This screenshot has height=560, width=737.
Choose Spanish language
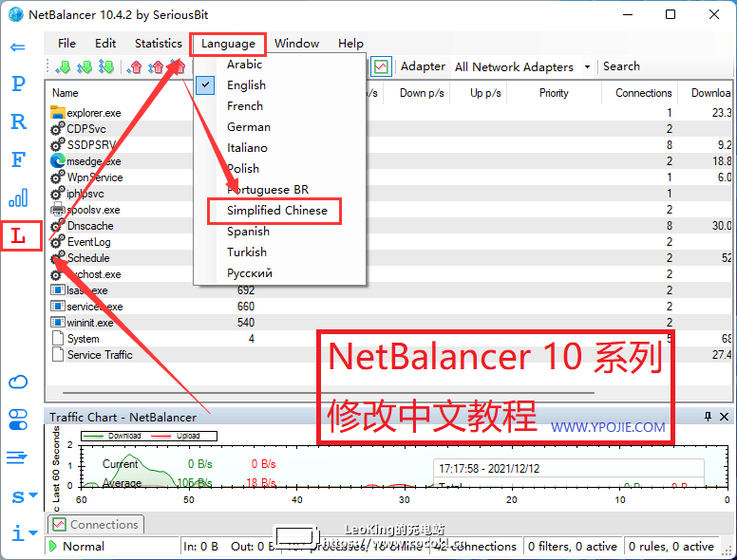pyautogui.click(x=279, y=232)
